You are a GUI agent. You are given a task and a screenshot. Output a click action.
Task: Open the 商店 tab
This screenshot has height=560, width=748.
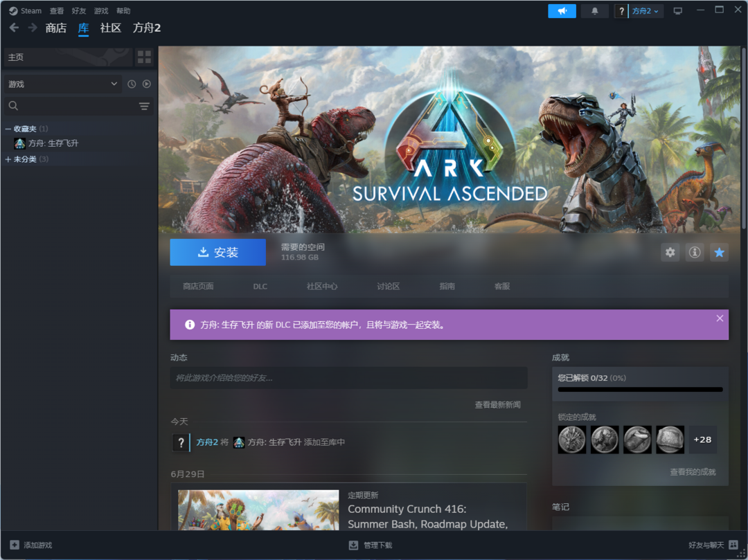coord(55,28)
